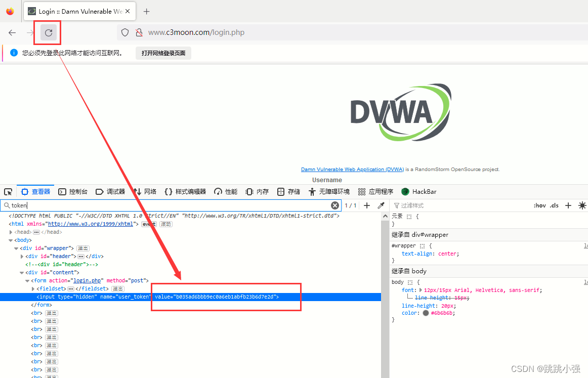Collapse the body element node
The image size is (588, 378).
[11, 240]
